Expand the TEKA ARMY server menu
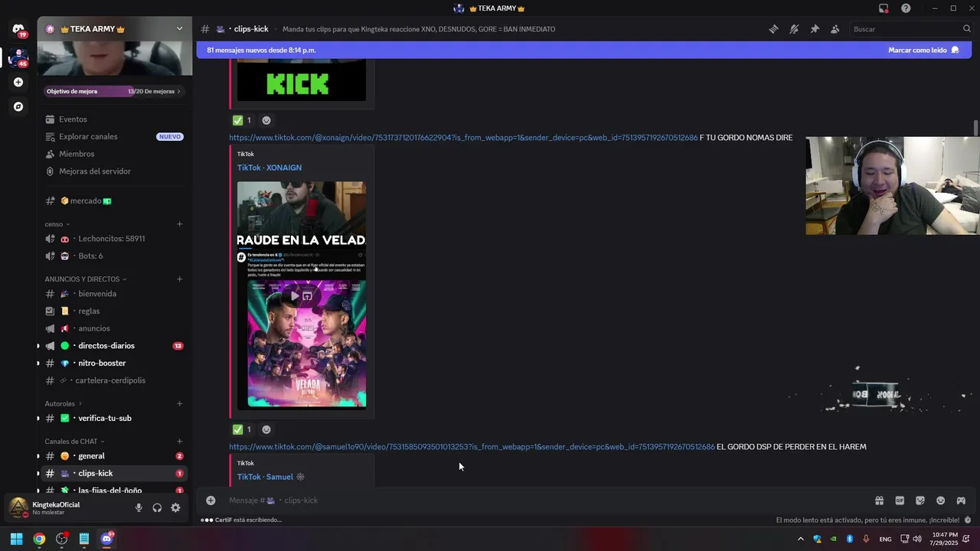The image size is (980, 551). [179, 29]
